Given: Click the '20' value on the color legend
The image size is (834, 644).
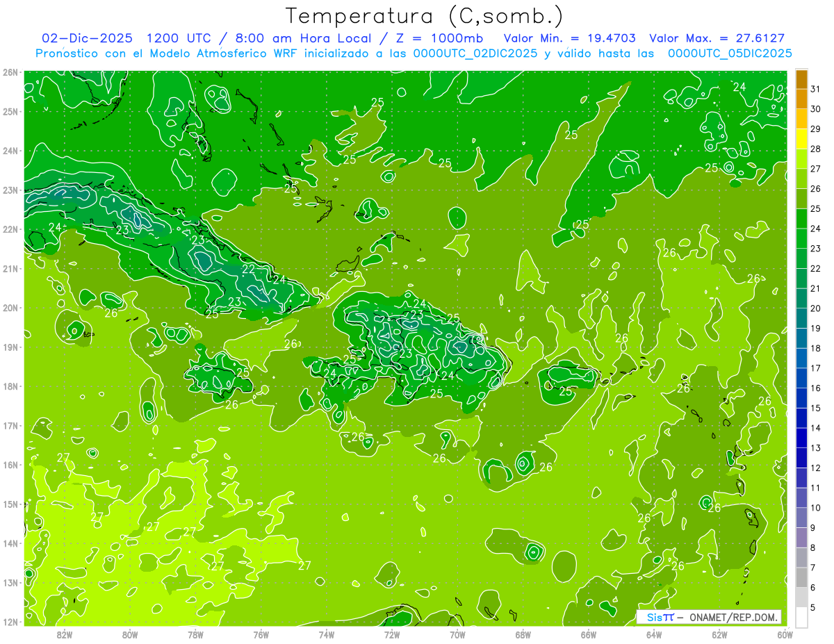Looking at the screenshot, I should click(816, 308).
